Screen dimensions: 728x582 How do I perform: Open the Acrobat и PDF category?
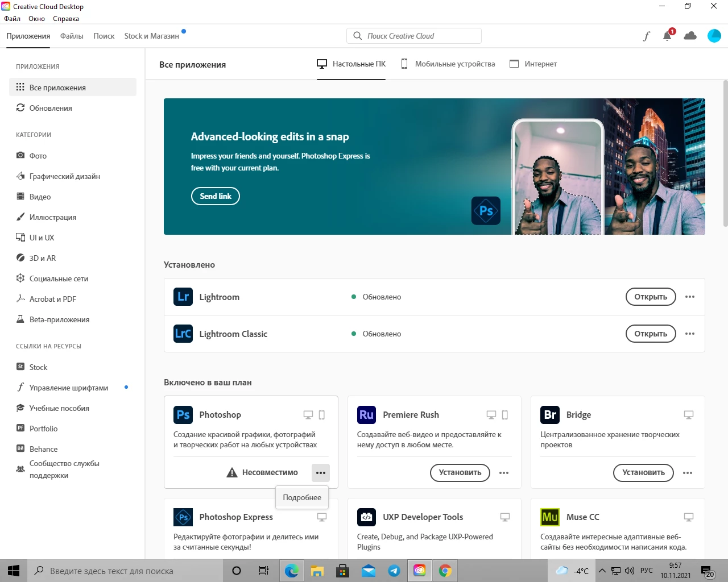point(73,299)
